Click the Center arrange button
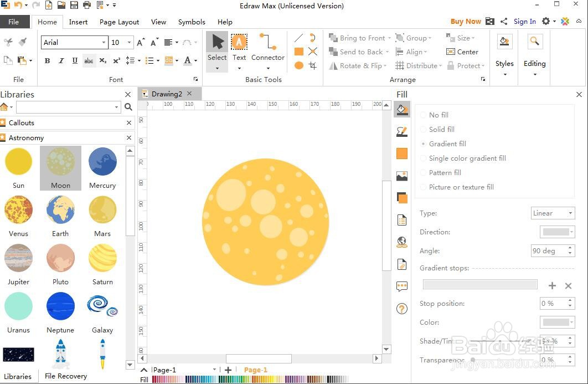588x384 pixels. [x=462, y=52]
